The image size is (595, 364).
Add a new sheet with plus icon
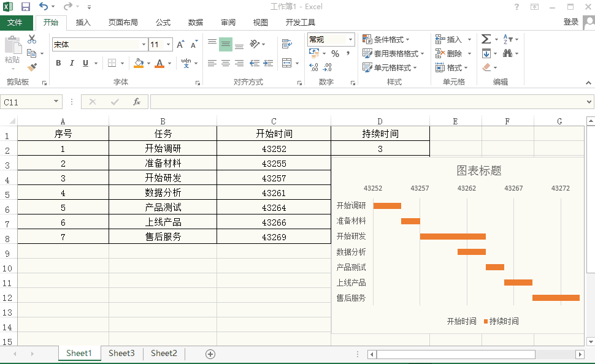[x=210, y=354]
